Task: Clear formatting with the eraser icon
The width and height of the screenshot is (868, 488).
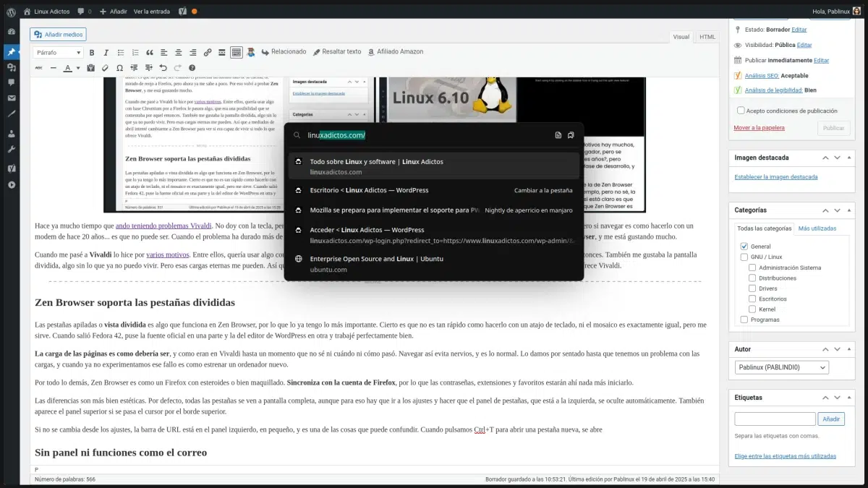Action: pyautogui.click(x=105, y=68)
